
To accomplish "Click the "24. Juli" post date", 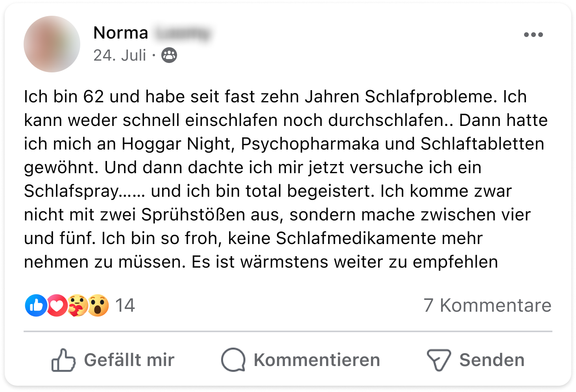I will tap(120, 55).
